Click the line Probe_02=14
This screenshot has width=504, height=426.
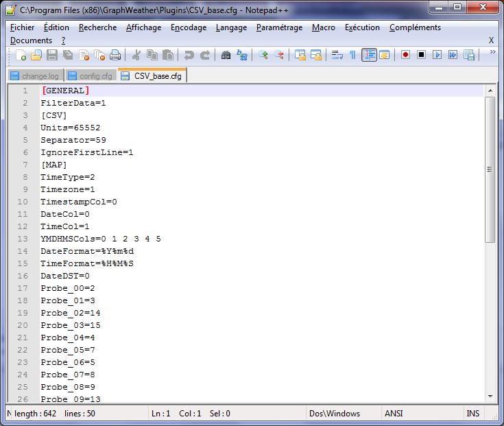[x=71, y=313]
